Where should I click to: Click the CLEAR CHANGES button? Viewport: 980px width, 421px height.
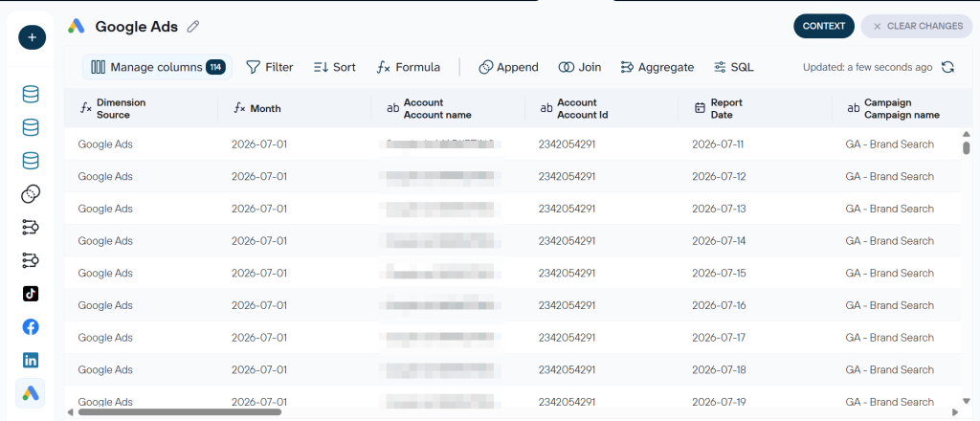point(919,26)
